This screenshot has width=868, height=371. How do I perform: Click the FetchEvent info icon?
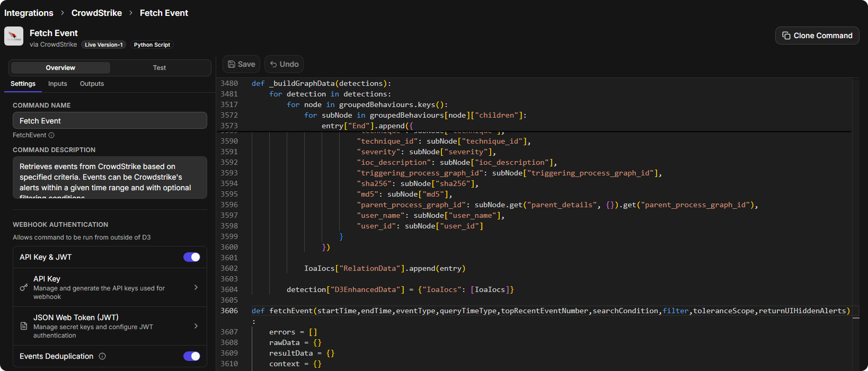(51, 135)
